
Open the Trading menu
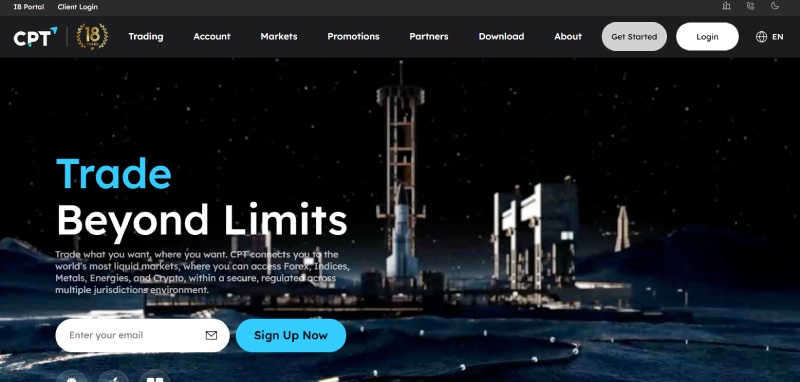[x=146, y=37]
